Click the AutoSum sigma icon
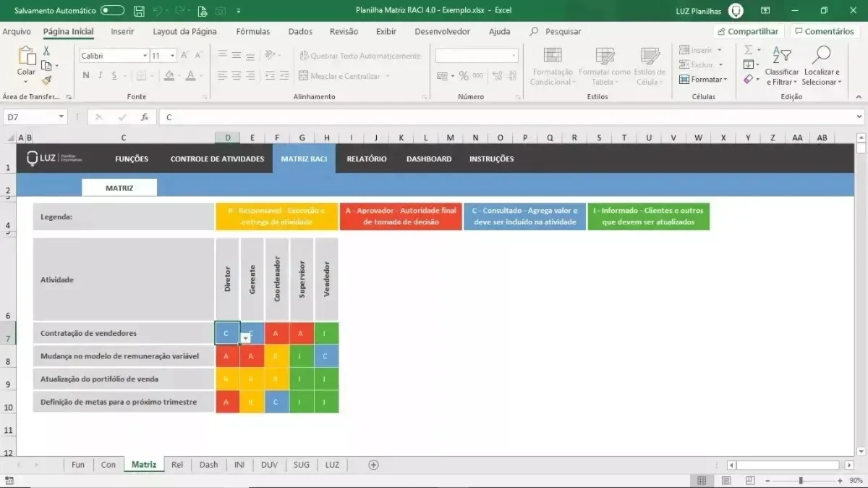 click(749, 50)
